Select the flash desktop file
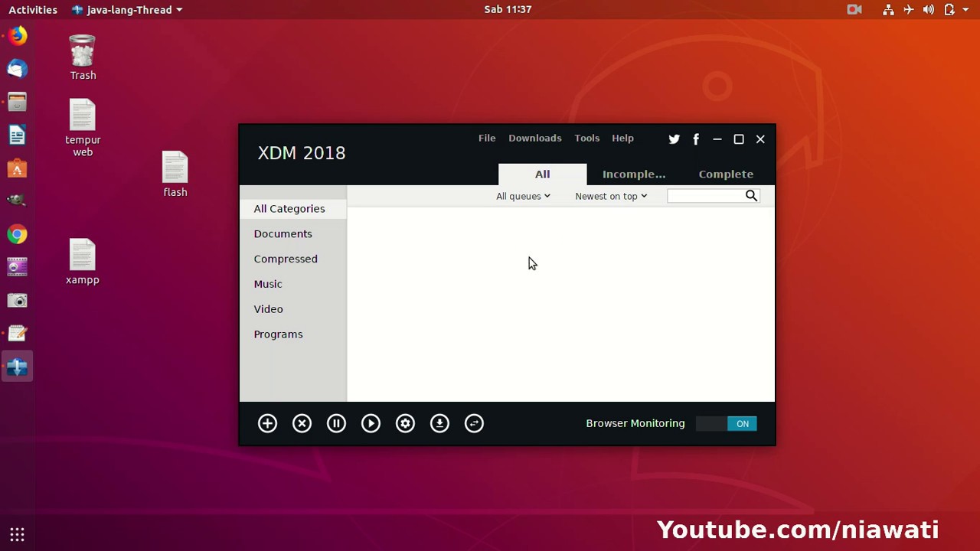 tap(175, 174)
